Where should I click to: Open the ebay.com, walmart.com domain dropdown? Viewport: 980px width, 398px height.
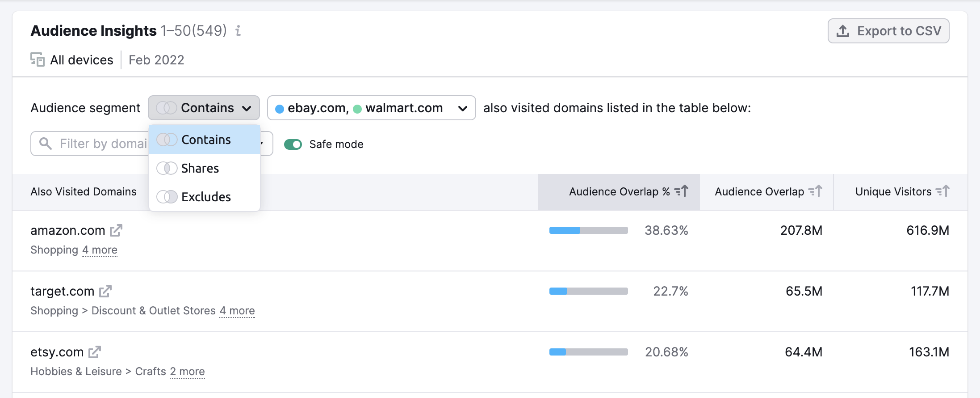click(x=371, y=108)
